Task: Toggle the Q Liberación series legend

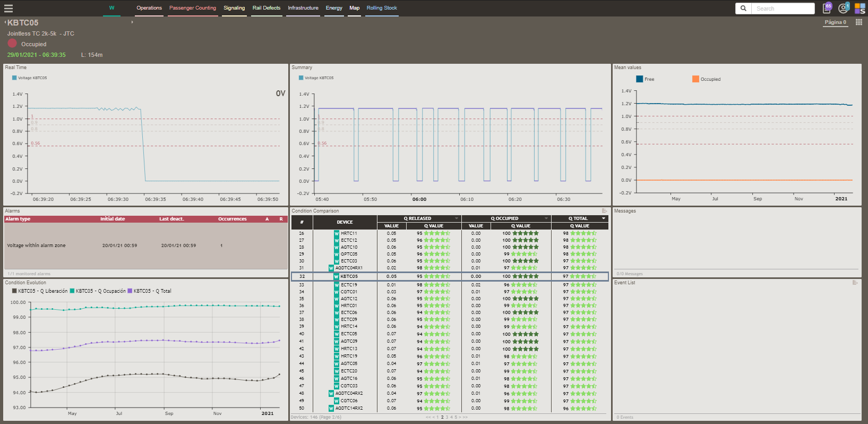Action: click(x=40, y=291)
